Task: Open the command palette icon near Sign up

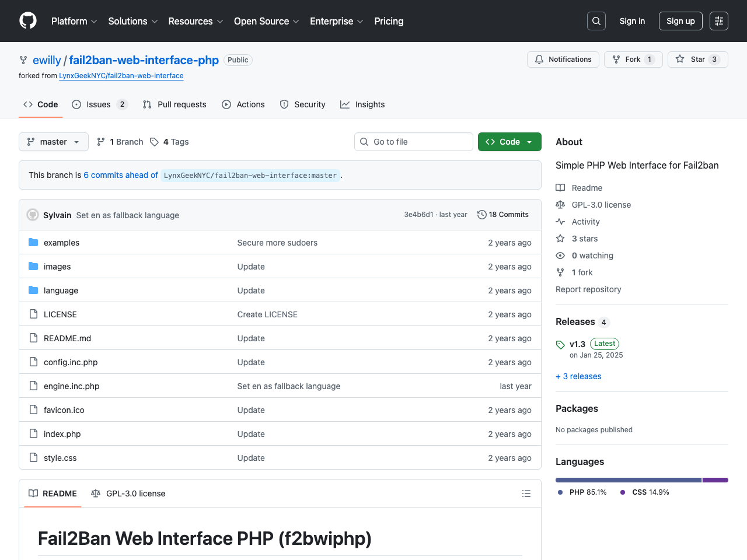Action: pyautogui.click(x=718, y=20)
